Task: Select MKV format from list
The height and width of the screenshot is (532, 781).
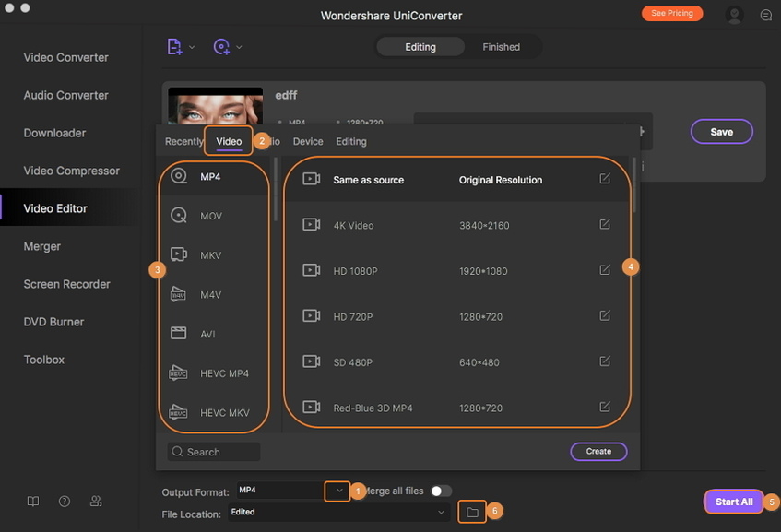Action: (x=210, y=255)
